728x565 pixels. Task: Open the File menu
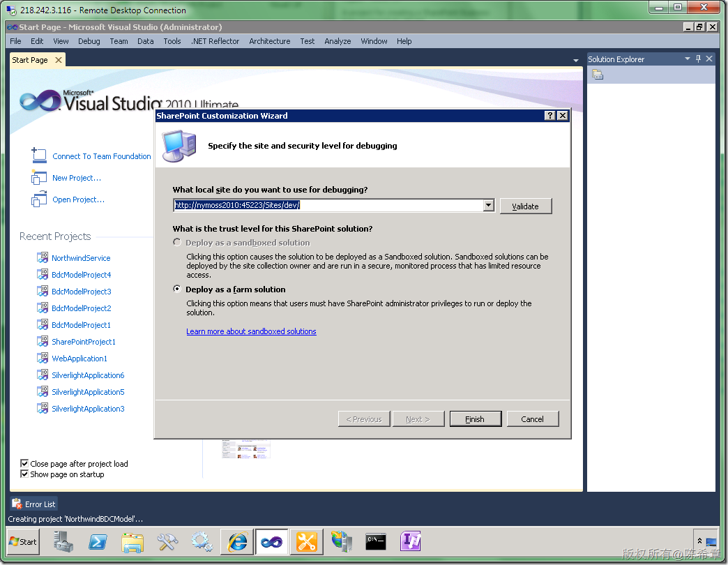15,41
